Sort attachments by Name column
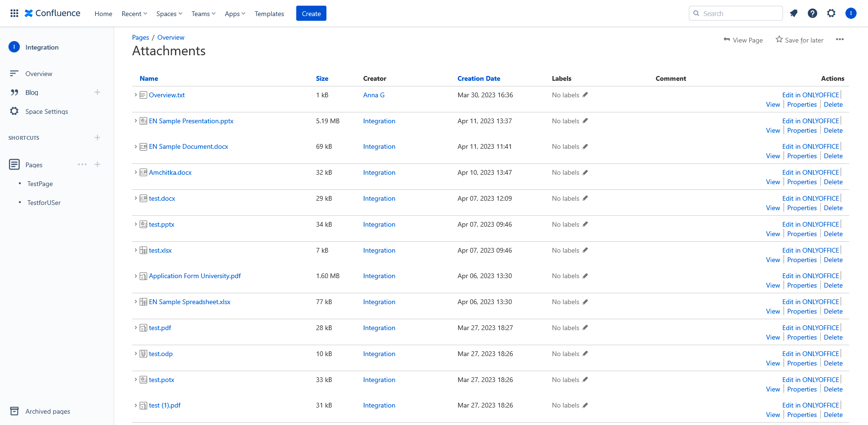The height and width of the screenshot is (425, 868). point(149,78)
